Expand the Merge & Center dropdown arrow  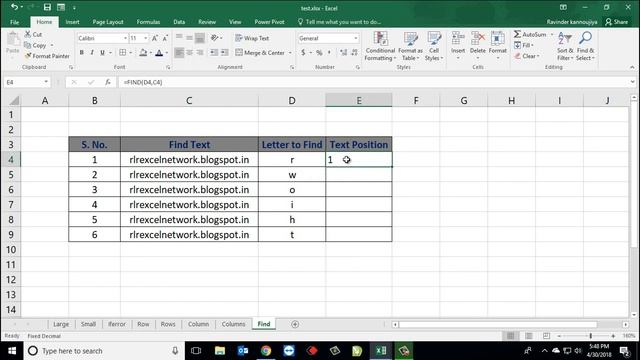290,53
